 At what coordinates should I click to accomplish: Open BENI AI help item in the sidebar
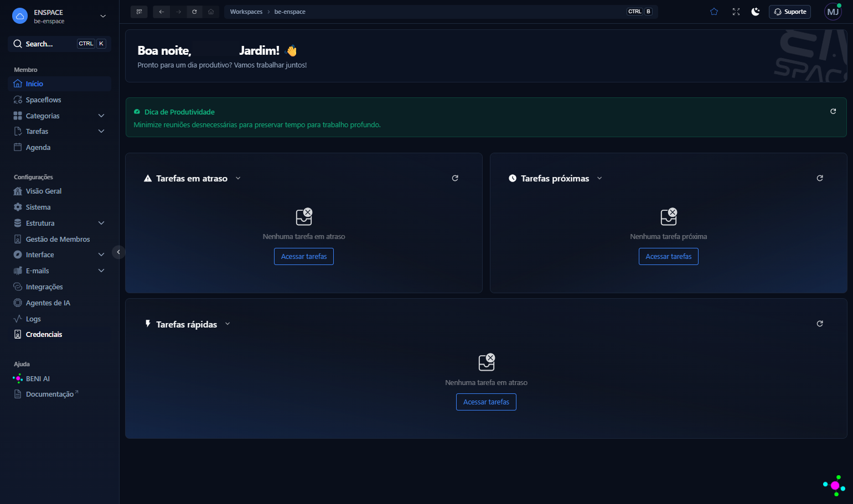pyautogui.click(x=60, y=378)
